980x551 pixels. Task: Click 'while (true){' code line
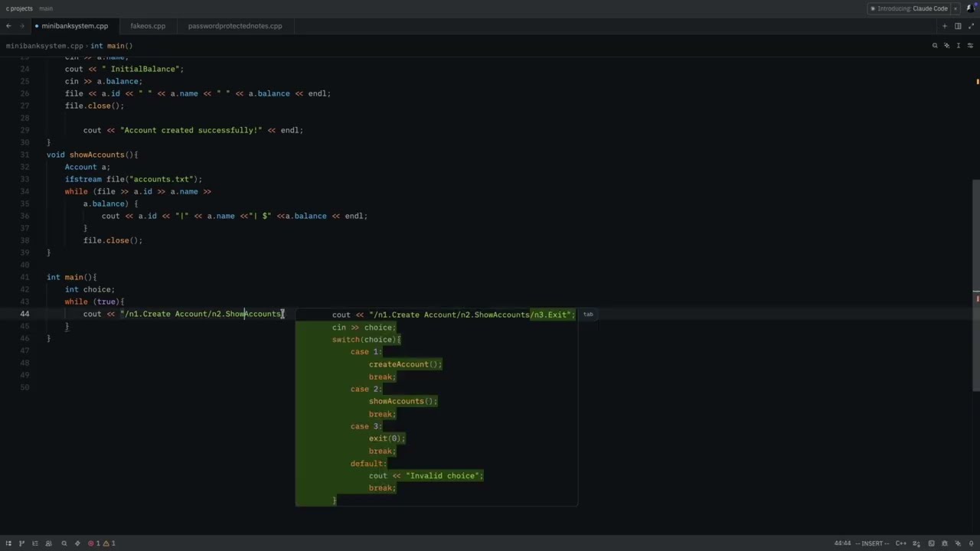tap(94, 302)
